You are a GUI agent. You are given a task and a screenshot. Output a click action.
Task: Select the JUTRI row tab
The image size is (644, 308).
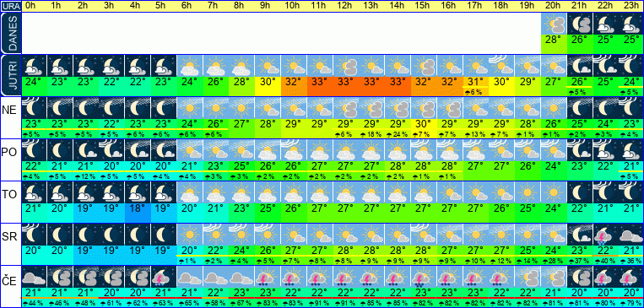10,76
